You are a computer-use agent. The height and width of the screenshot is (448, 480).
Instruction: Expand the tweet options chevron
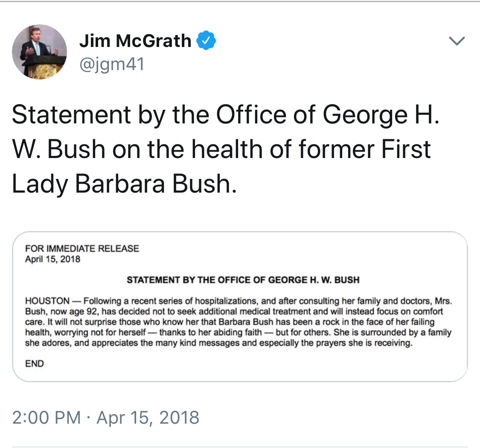457,41
